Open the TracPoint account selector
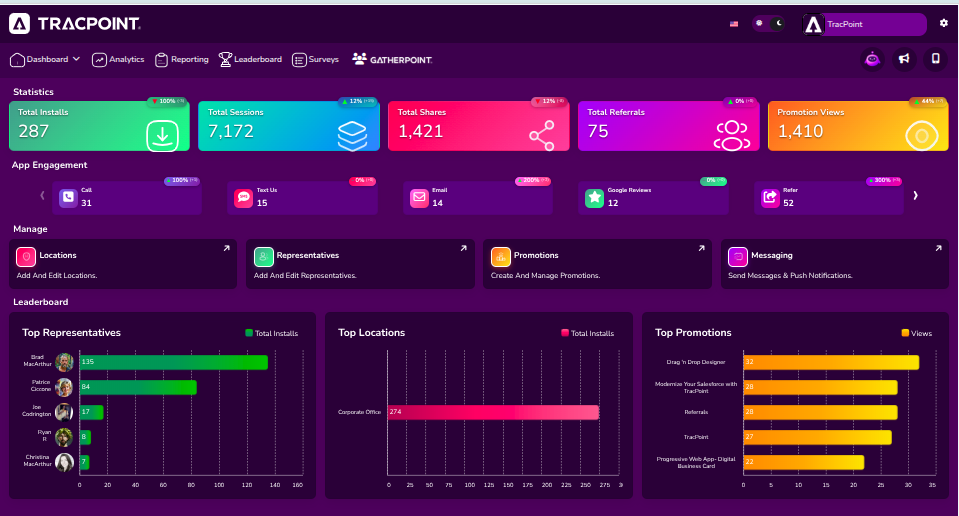This screenshot has height=516, width=959. pos(864,24)
